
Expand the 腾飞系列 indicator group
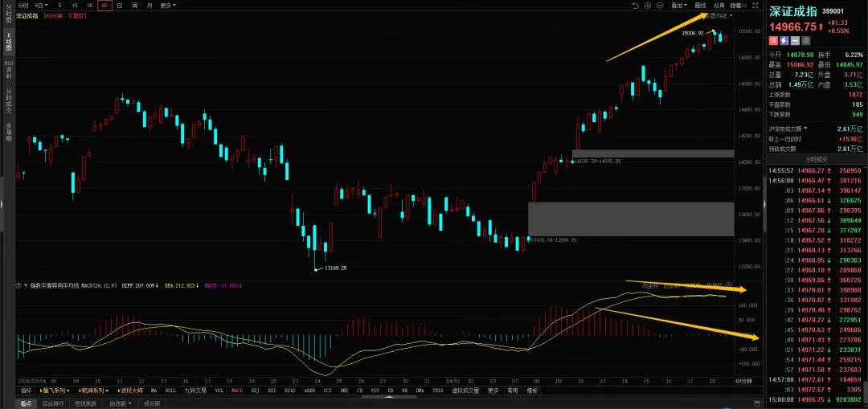tap(55, 391)
